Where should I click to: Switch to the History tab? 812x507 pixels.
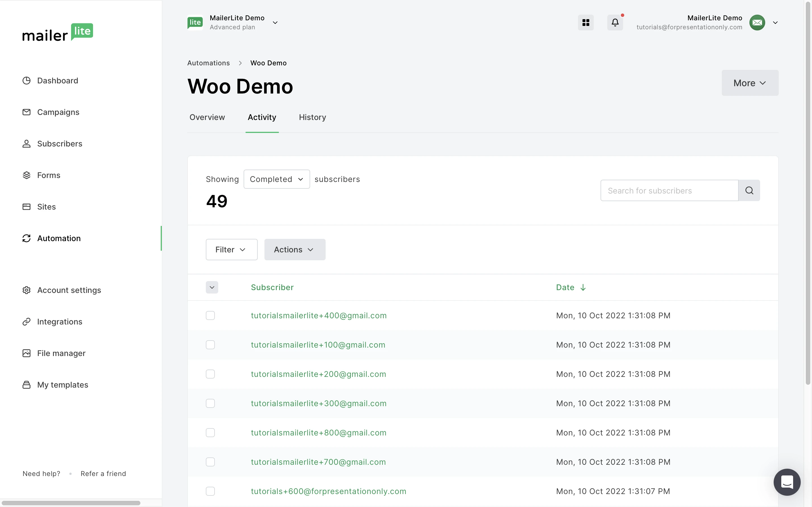pos(312,117)
